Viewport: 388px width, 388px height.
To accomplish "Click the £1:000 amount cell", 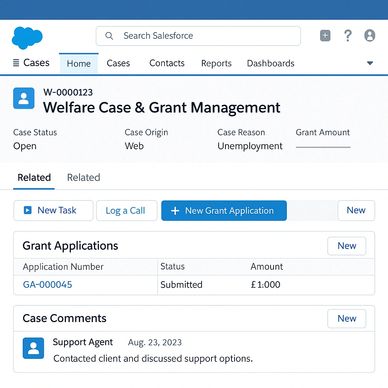I will click(266, 285).
